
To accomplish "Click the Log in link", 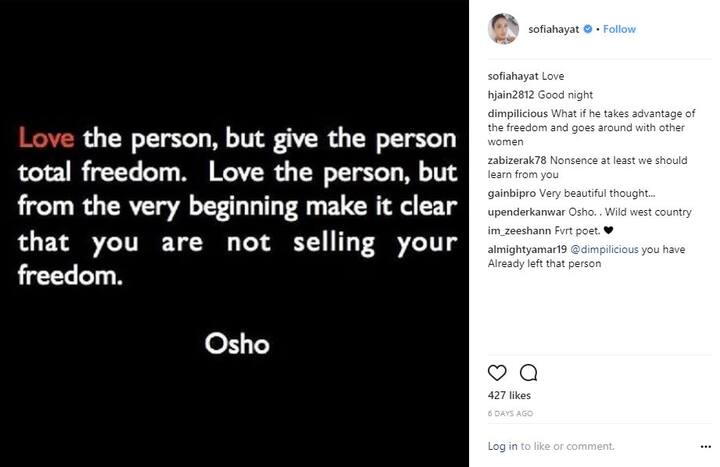I will click(502, 446).
